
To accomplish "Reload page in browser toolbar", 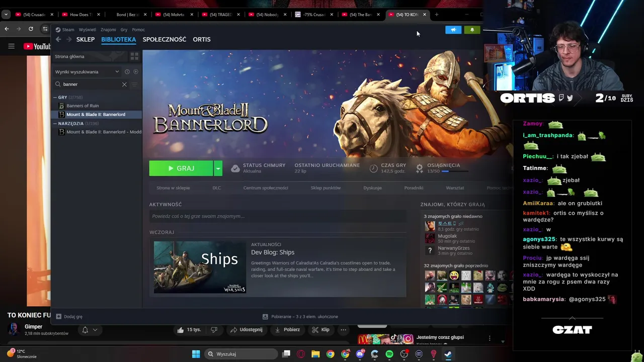I will 31,29.
